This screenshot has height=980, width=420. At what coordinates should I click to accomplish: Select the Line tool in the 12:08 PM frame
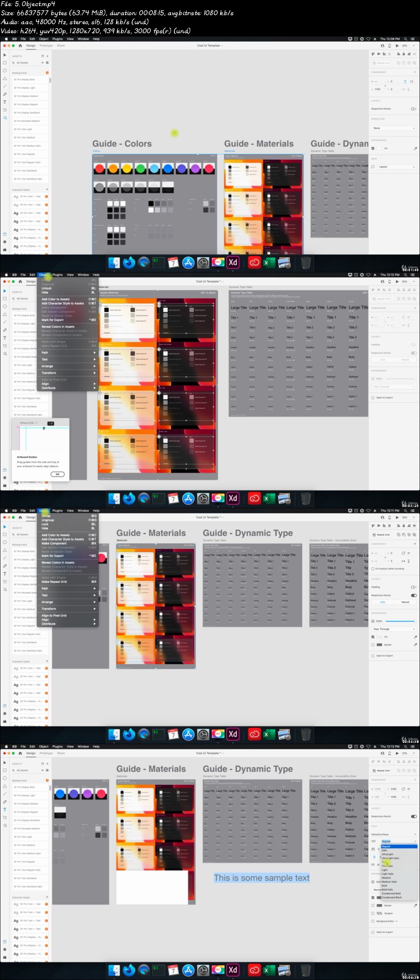5,86
